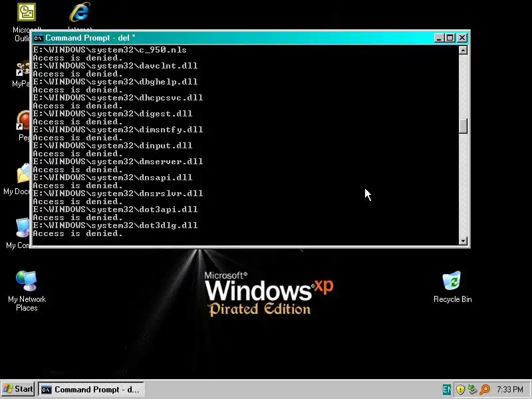Click the line ending 'dinput.dll'
Screen dimensions: 532x399
(x=112, y=146)
